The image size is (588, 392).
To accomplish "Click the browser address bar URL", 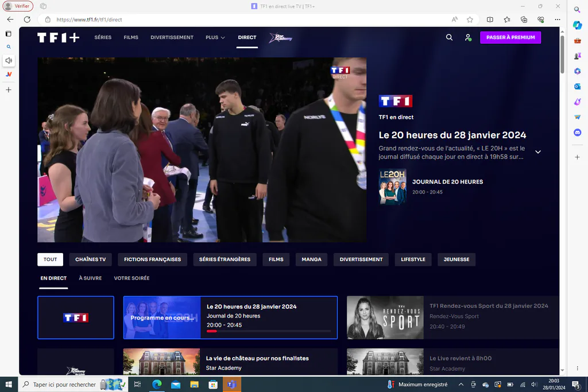I will point(89,20).
